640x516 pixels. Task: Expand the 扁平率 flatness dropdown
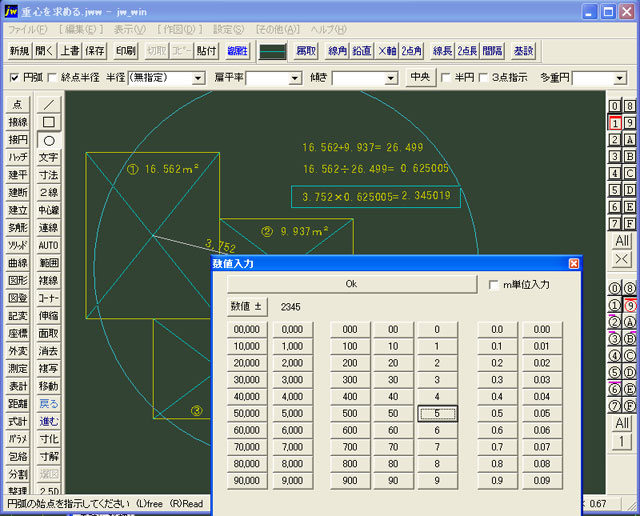click(294, 77)
